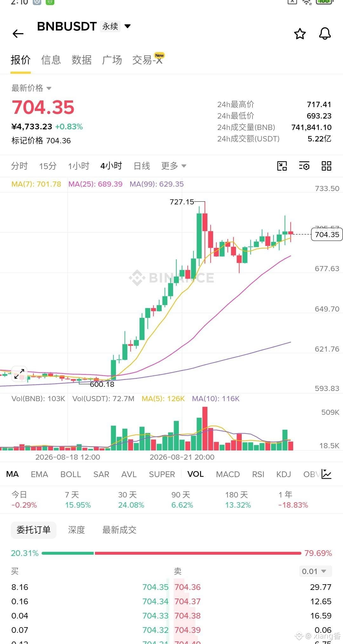
Task: Open the chart drawing tools icon
Action: click(x=282, y=166)
